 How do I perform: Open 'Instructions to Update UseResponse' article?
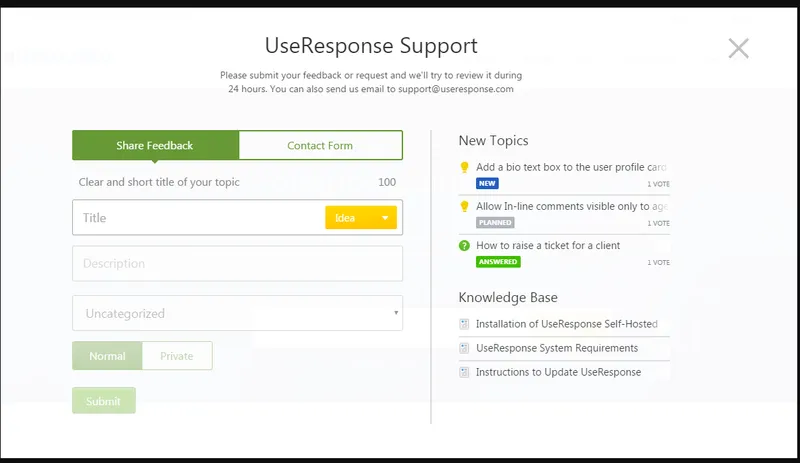[x=558, y=372]
